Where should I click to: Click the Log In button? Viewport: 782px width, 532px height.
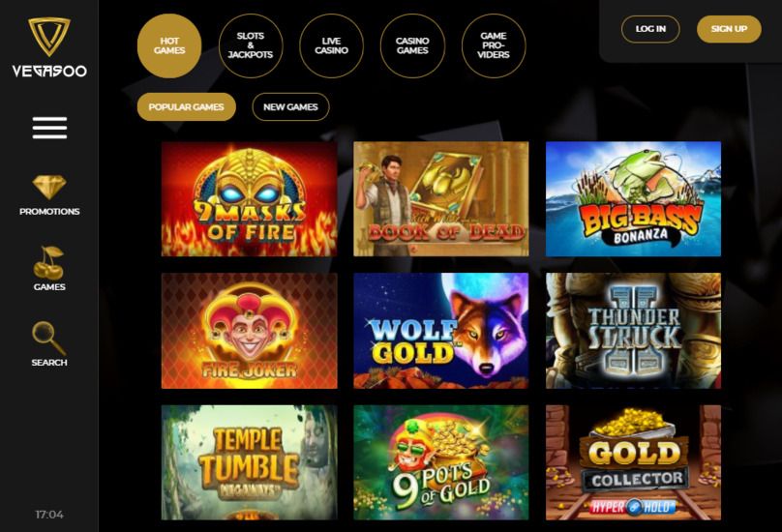click(x=650, y=29)
